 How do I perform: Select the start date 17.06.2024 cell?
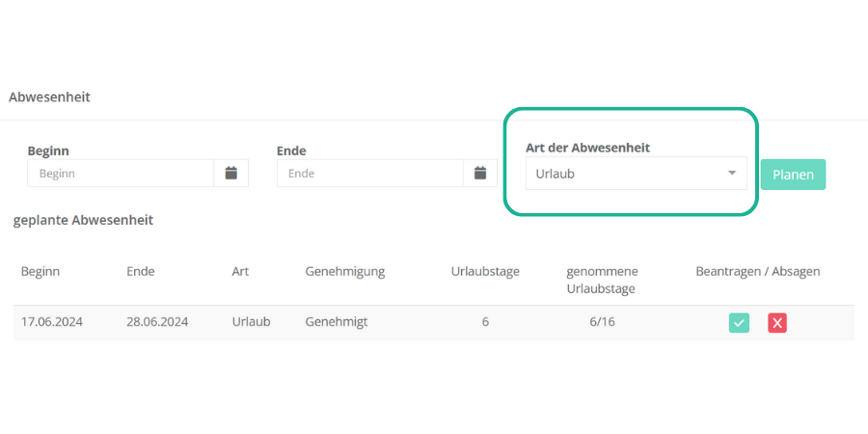[52, 322]
